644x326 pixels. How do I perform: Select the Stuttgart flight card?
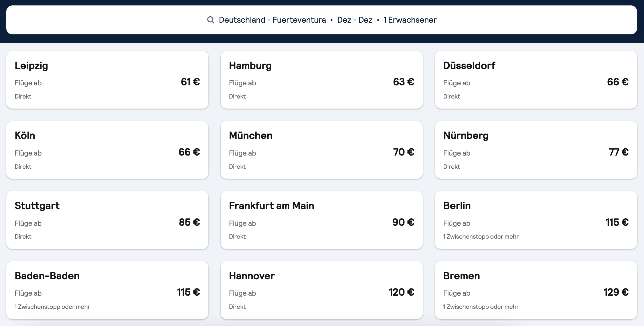(107, 220)
